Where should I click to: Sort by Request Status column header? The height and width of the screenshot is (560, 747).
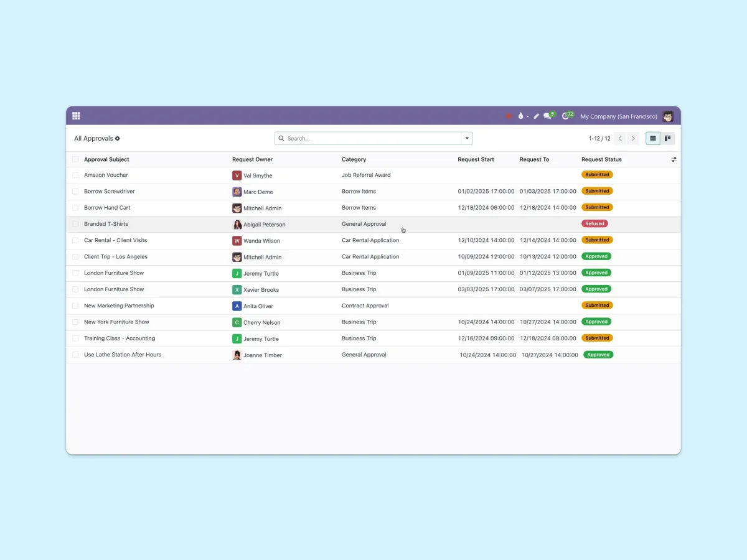(x=601, y=160)
